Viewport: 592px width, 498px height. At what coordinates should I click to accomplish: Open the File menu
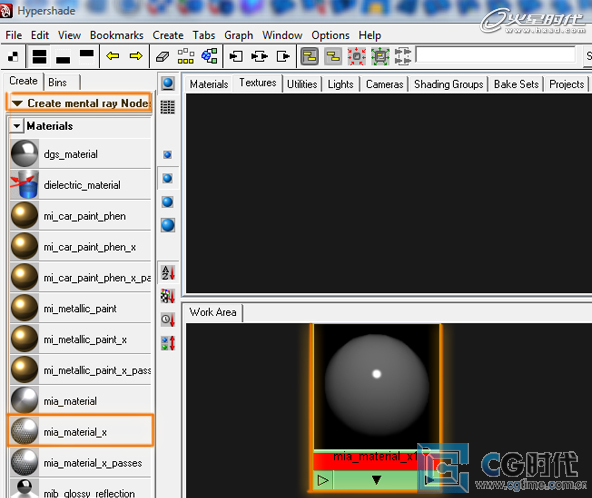point(14,35)
